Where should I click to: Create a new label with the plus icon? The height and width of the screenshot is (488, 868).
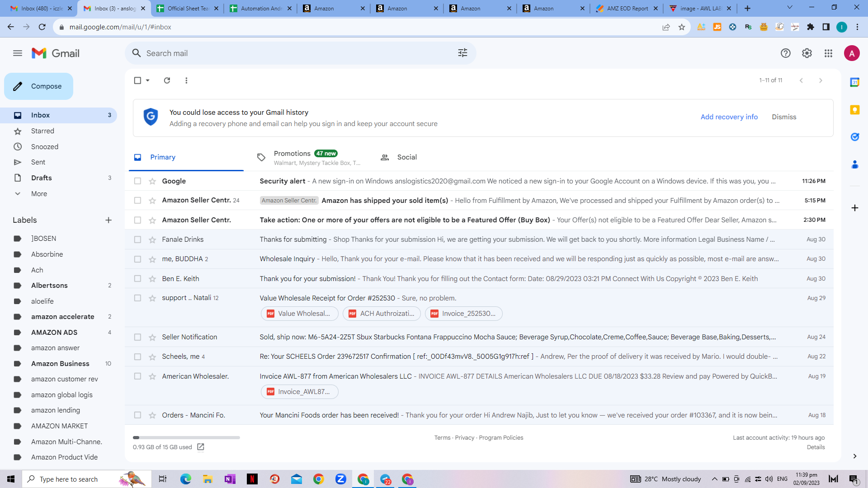tap(108, 220)
